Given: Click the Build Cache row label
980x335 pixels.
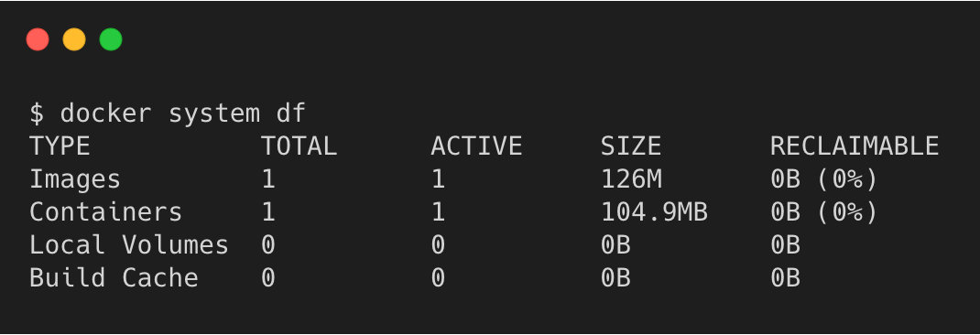Looking at the screenshot, I should (114, 277).
